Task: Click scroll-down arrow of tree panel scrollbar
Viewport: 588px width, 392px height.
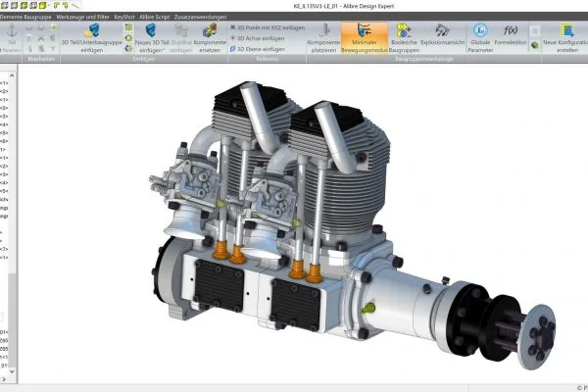Action: tap(12, 371)
